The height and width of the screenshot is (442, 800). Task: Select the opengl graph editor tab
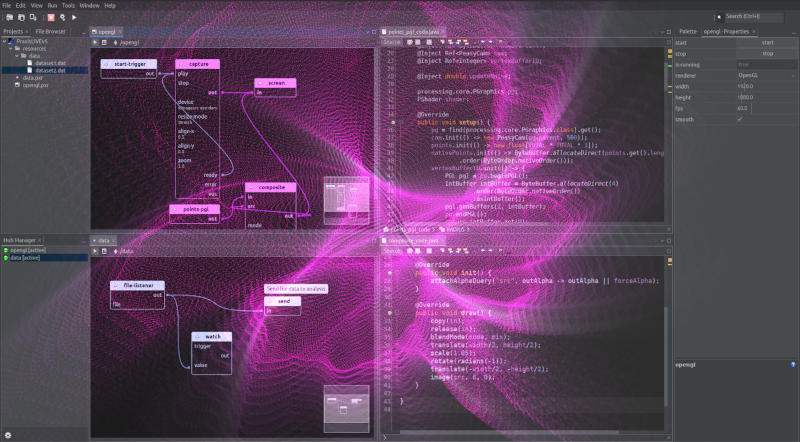[107, 32]
